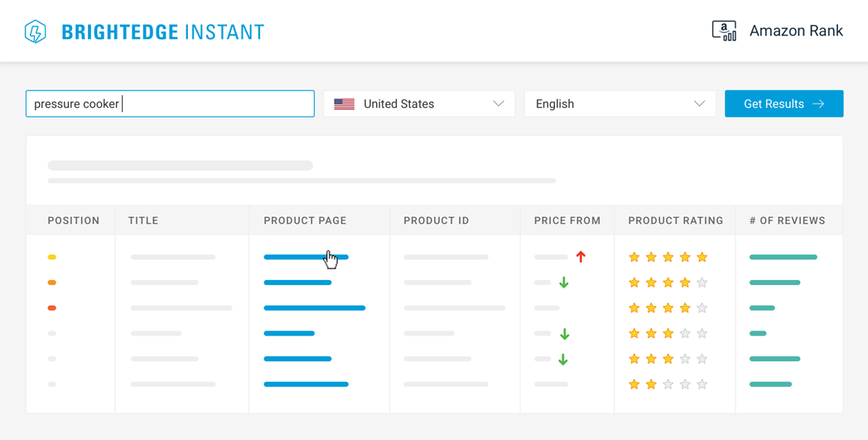Click the BrightEdge Instant lightning logo
868x440 pixels.
click(36, 31)
